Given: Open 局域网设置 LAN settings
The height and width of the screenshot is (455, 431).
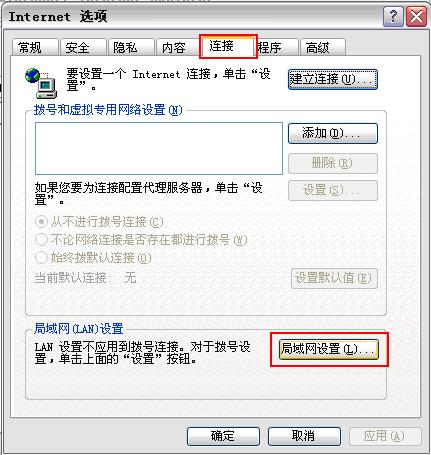Looking at the screenshot, I should [x=329, y=349].
